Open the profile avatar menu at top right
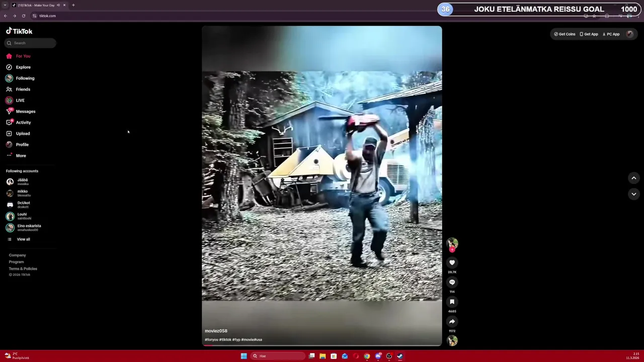Screen dimensions: 644x362 tap(629, 34)
